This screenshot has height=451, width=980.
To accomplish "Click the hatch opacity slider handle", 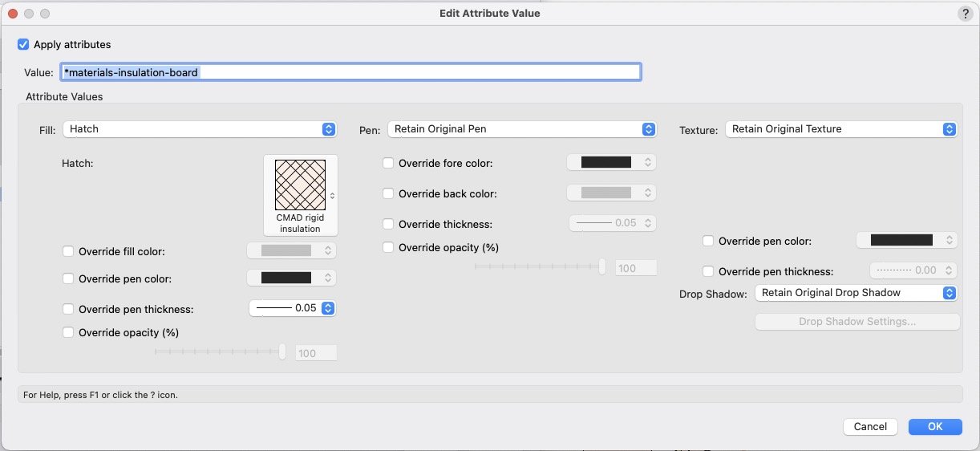I will tap(282, 351).
